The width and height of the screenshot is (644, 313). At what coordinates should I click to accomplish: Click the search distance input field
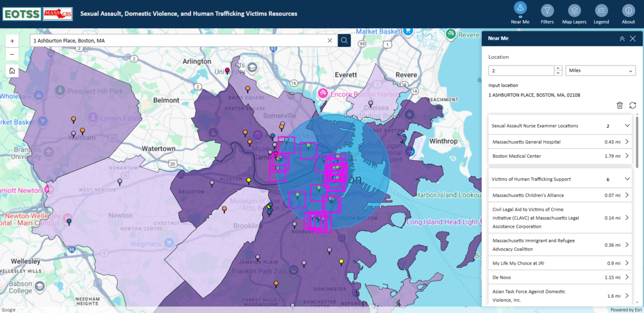[x=519, y=70]
